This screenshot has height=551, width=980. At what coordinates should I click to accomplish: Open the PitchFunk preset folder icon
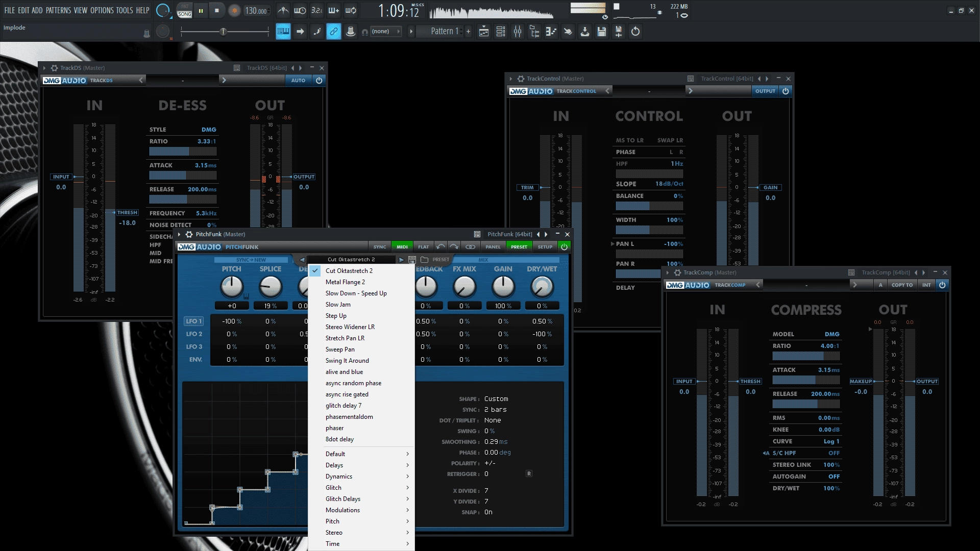click(424, 260)
